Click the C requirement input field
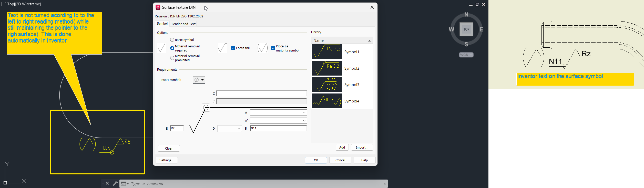Screen dimensions: 644x188 [262, 93]
